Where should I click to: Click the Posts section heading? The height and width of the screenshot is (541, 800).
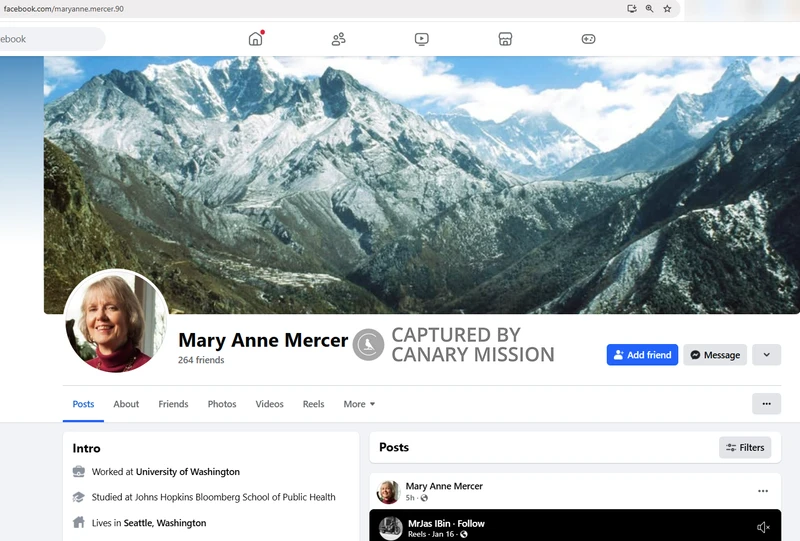coord(394,447)
